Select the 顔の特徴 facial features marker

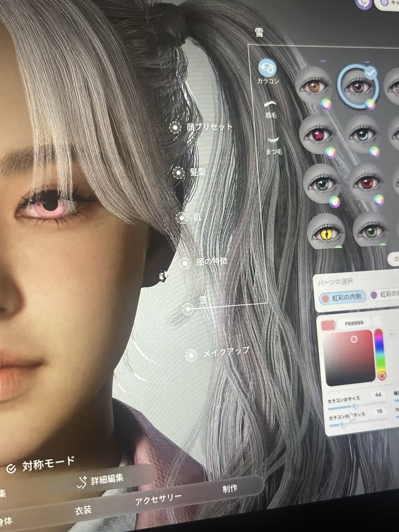pyautogui.click(x=185, y=263)
